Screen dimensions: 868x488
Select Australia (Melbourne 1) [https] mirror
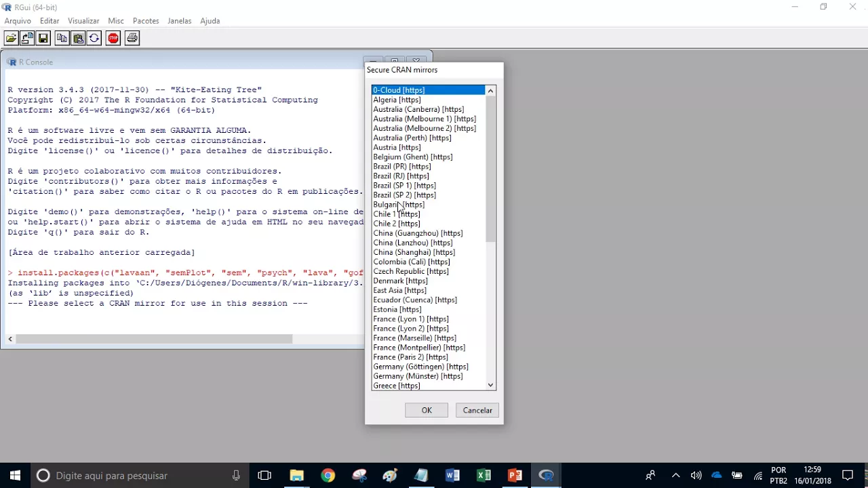[x=428, y=119]
